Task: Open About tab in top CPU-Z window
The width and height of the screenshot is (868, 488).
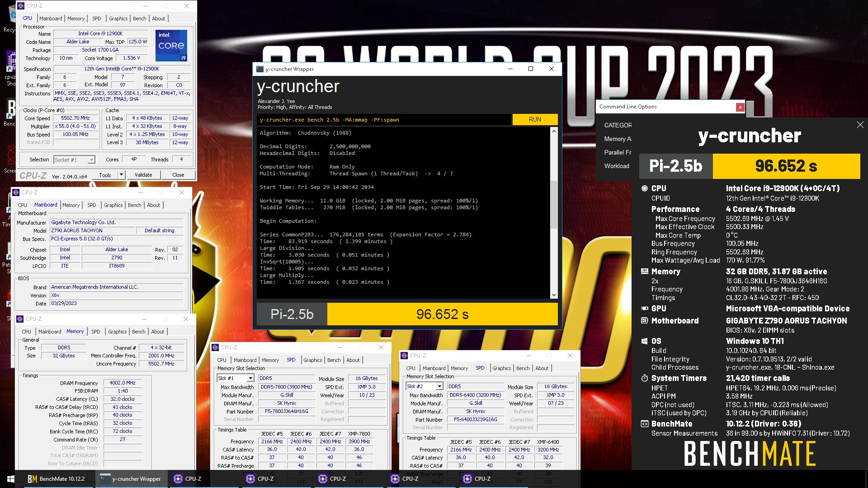Action: click(159, 19)
